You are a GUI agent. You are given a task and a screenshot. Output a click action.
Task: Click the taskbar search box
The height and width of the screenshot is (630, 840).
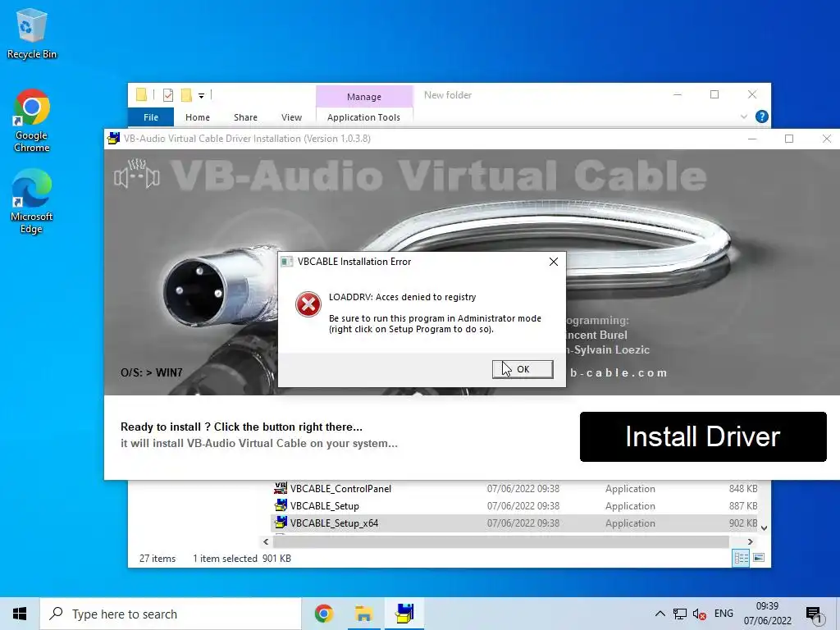pos(171,614)
